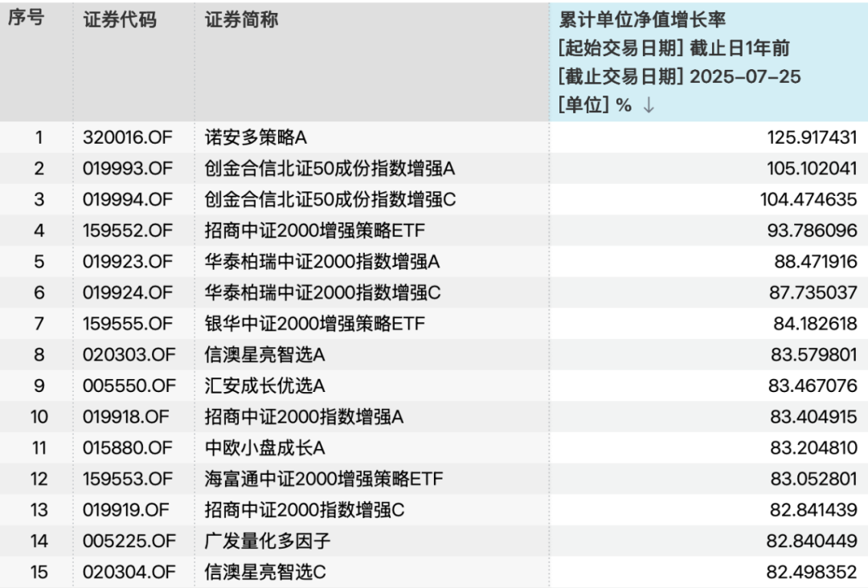This screenshot has width=868, height=588.
Task: Open 海富通中证2000增强策略ETF
Action: pos(324,480)
